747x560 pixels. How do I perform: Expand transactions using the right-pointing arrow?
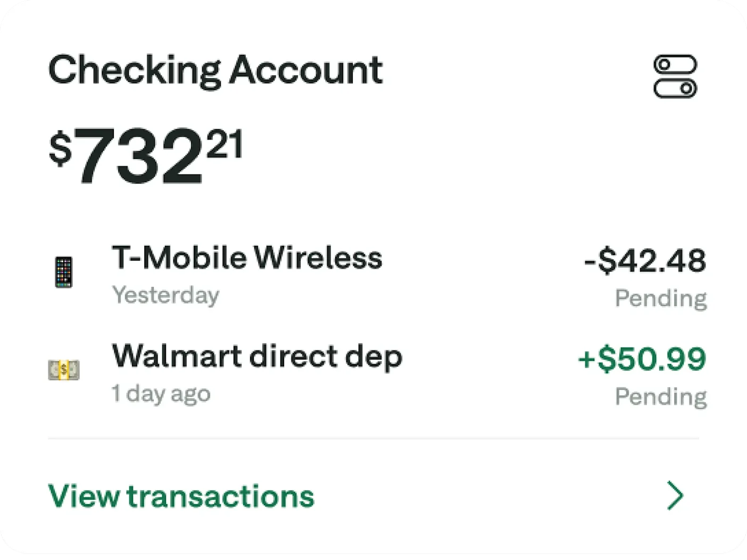click(676, 495)
